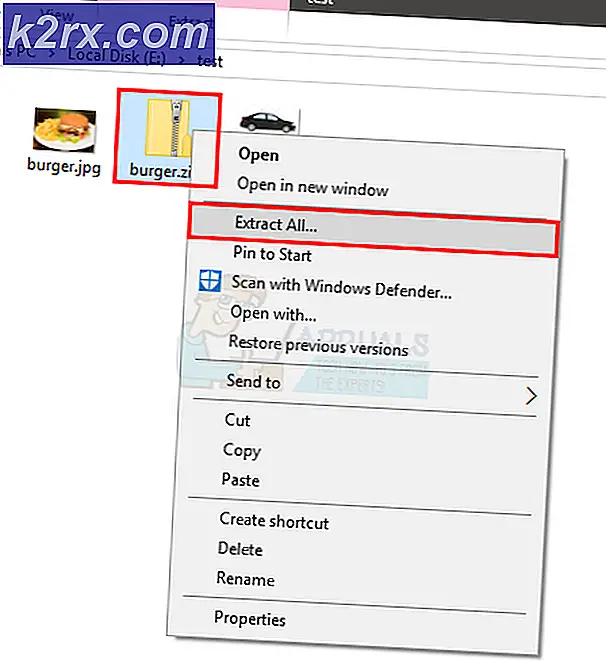This screenshot has height=670, width=606.
Task: Select Open in new window
Action: (313, 187)
